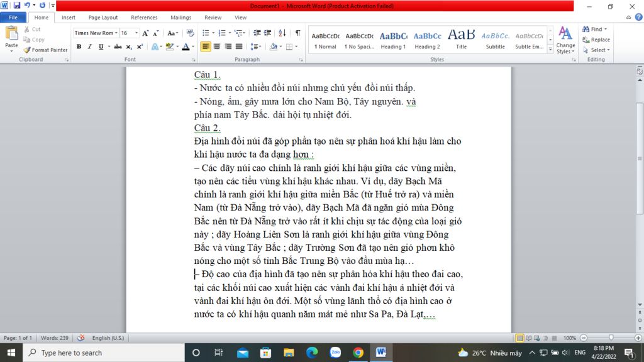
Task: Toggle Show/Hide paragraph marks
Action: coord(297,33)
